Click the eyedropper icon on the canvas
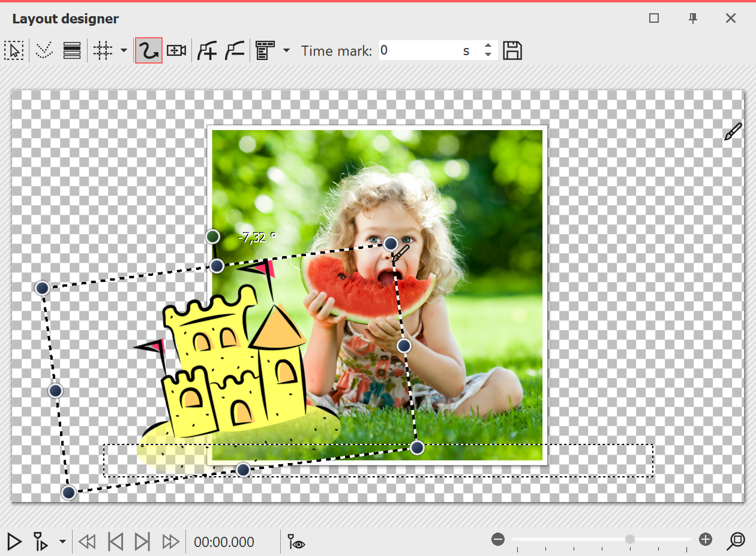 pos(733,131)
